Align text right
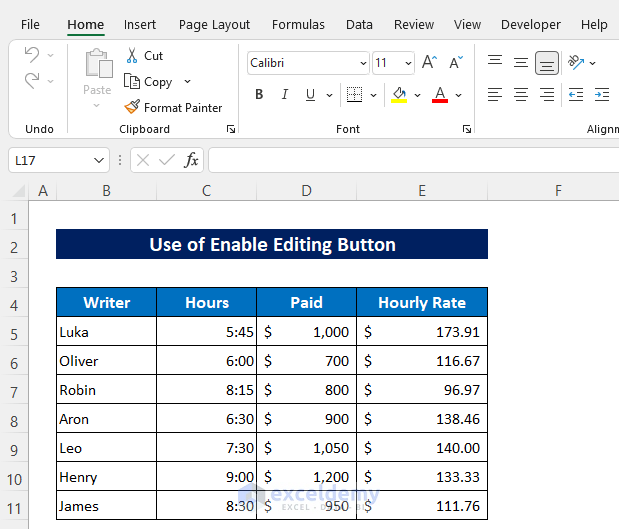 (547, 95)
